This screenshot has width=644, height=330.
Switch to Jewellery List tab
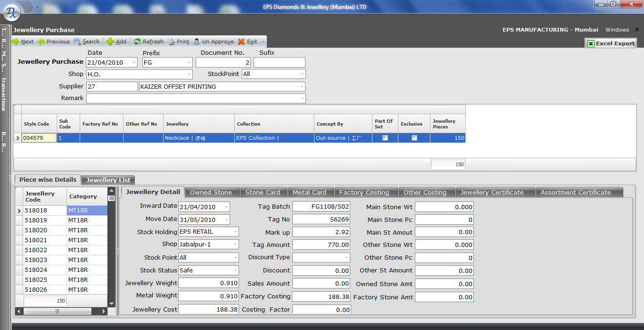point(108,180)
